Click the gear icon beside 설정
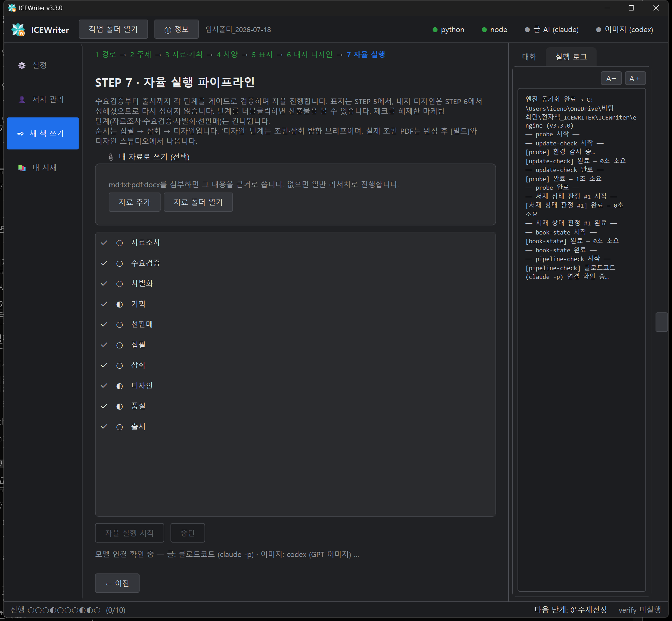 point(22,65)
